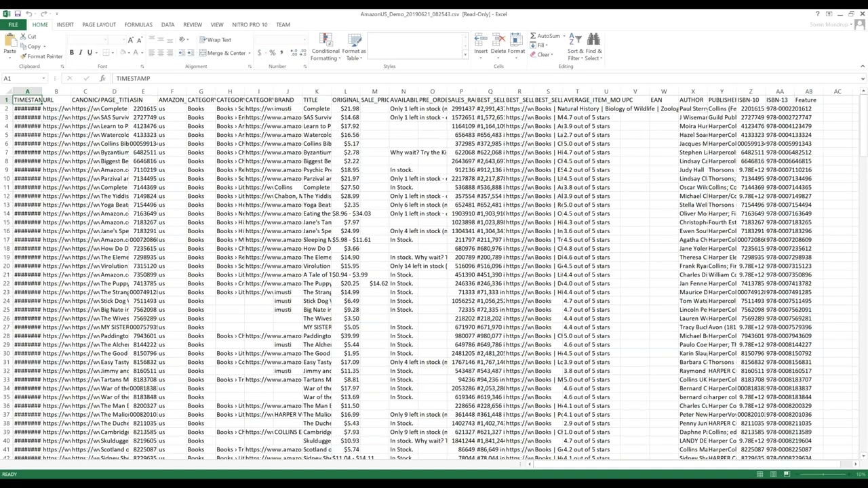Toggle Underline formatting
868x488 pixels.
[x=89, y=53]
